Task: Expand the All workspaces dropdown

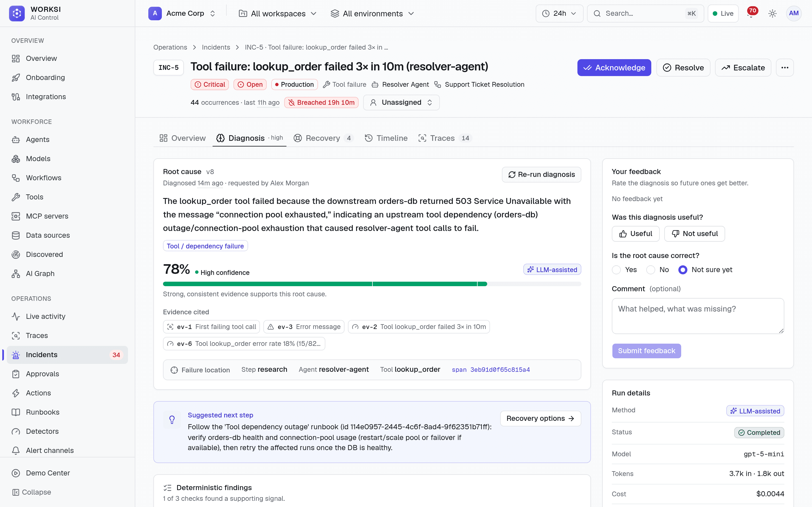Action: point(277,14)
